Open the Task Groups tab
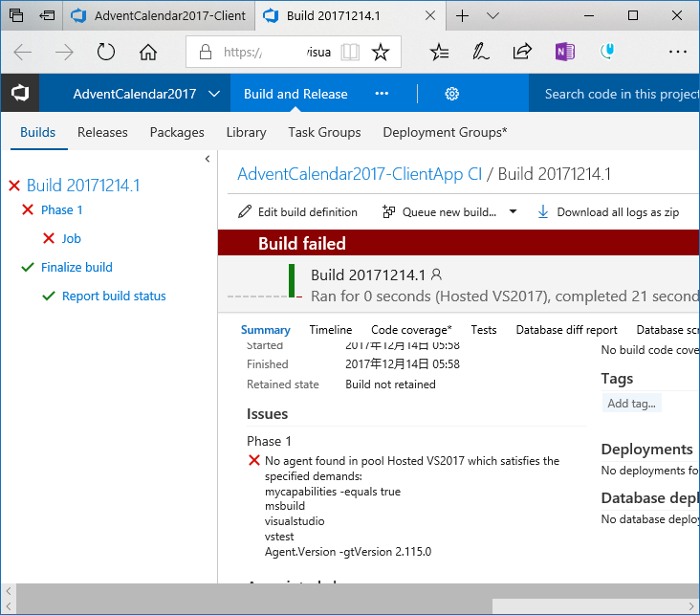 (324, 132)
